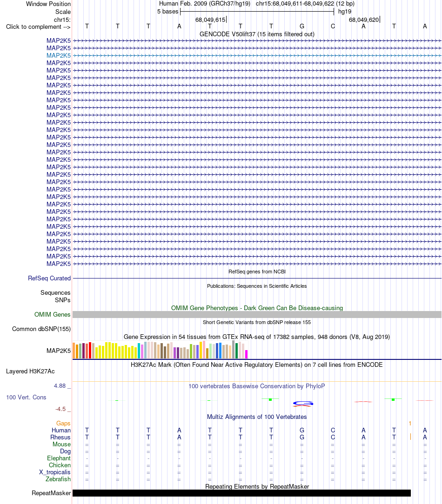Click the SNPs track label
Screen dimensions: 442x504
pos(62,300)
